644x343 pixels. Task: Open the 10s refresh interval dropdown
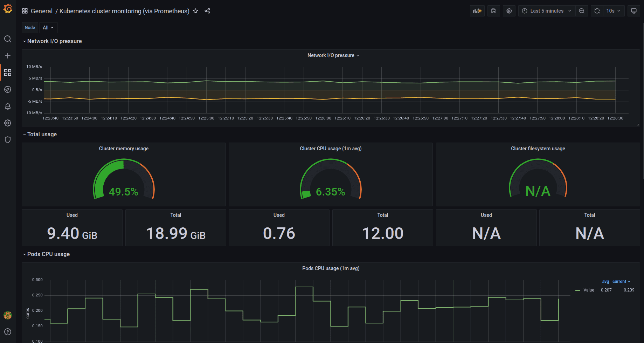pos(613,11)
